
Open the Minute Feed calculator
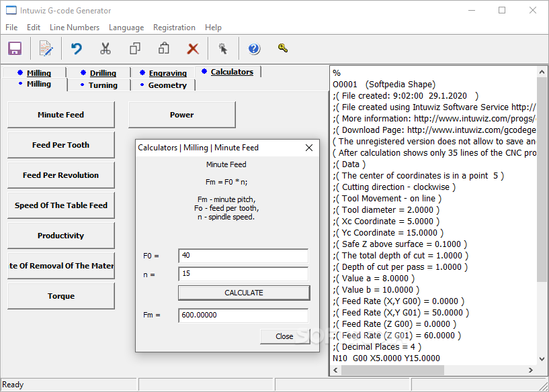(61, 115)
